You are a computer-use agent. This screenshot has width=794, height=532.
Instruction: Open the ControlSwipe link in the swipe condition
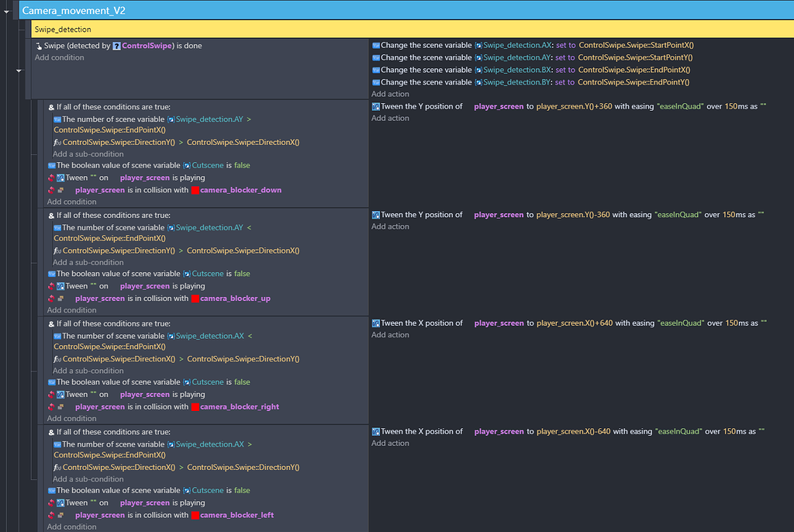coord(147,46)
